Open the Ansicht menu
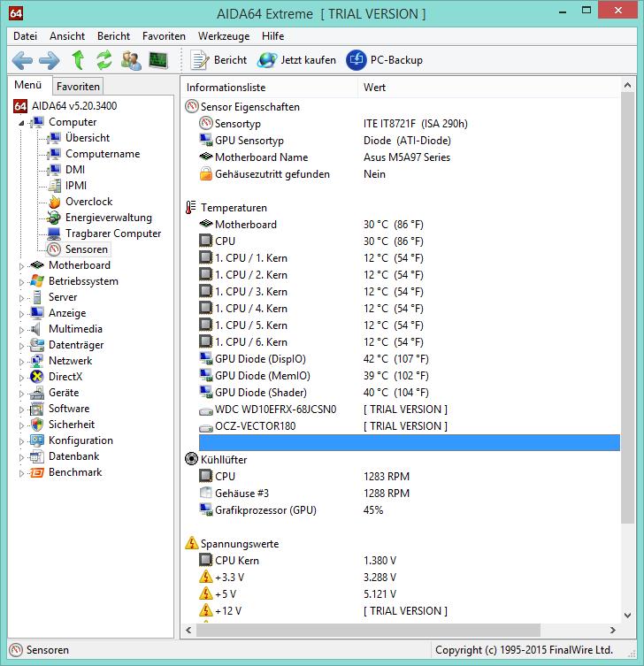Screen dimensions: 644x666 (67, 36)
